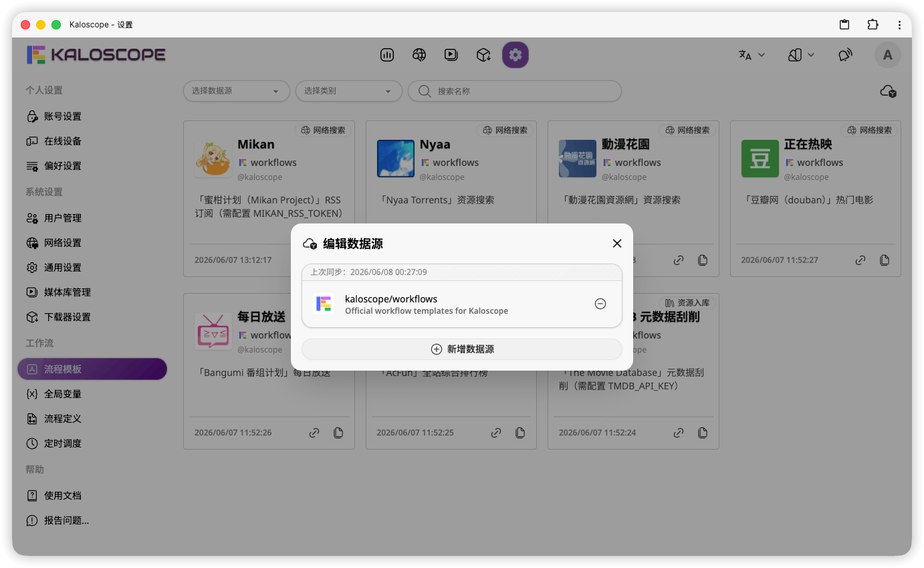Screen dimensions: 924x568
Task: Open the user avatar A
Action: click(888, 55)
